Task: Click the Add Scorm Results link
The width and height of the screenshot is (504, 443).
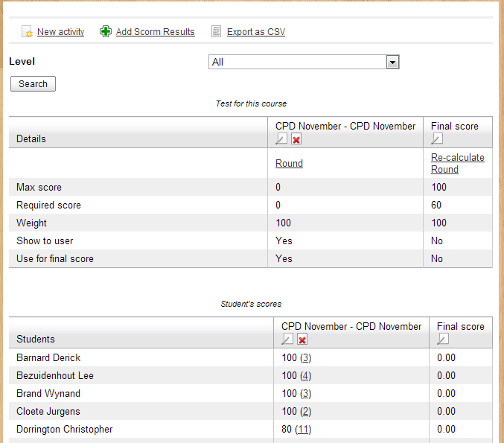Action: 155,32
